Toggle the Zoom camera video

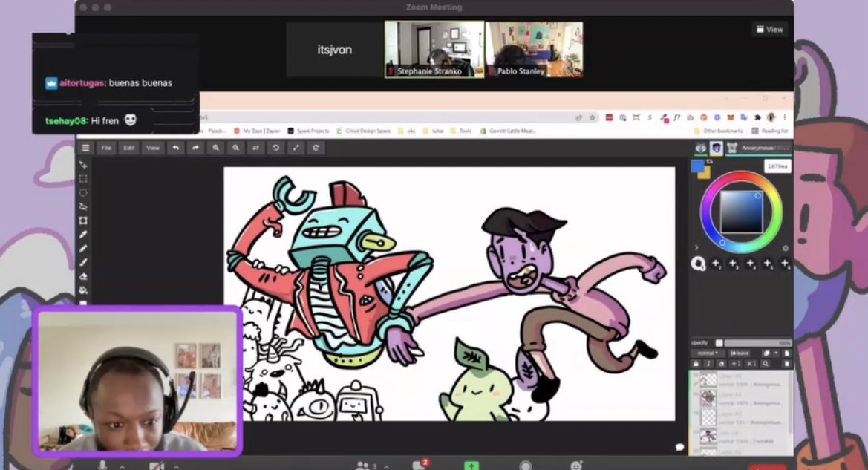pyautogui.click(x=157, y=466)
